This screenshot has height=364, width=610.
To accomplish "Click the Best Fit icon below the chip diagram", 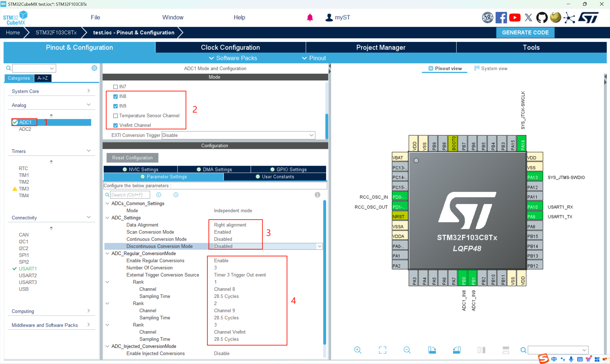I will (382, 350).
